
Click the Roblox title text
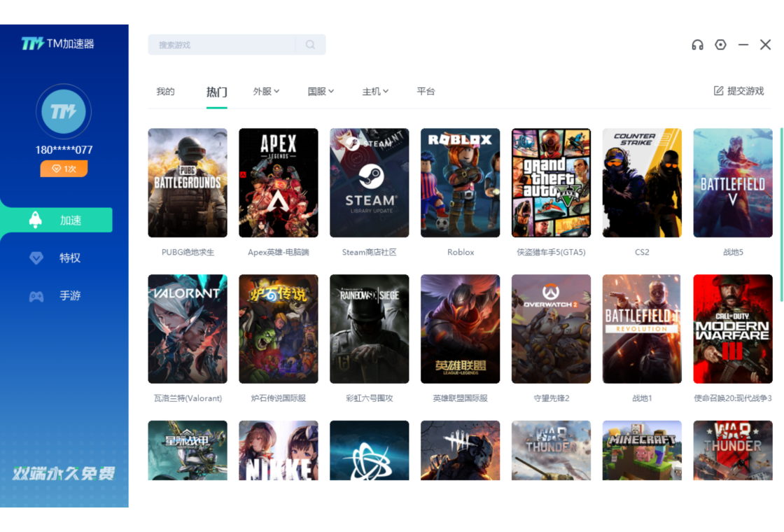coord(461,253)
